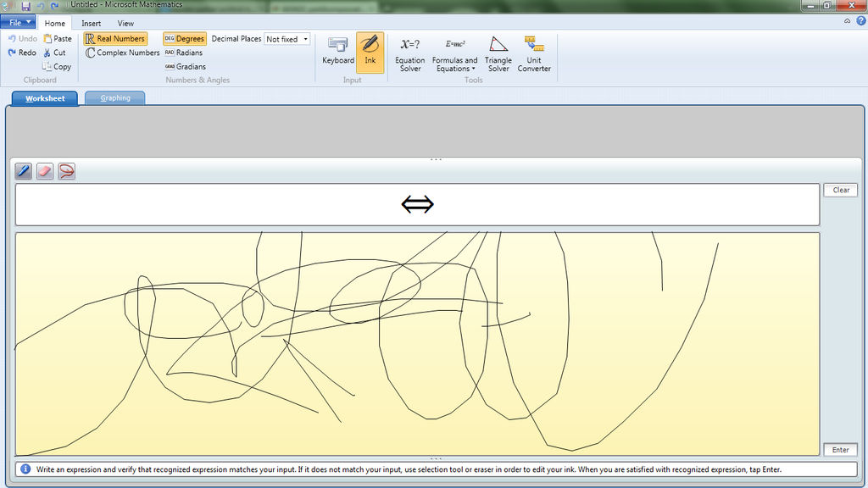This screenshot has width=868, height=488.
Task: Click the Clear ink button
Action: pyautogui.click(x=840, y=190)
